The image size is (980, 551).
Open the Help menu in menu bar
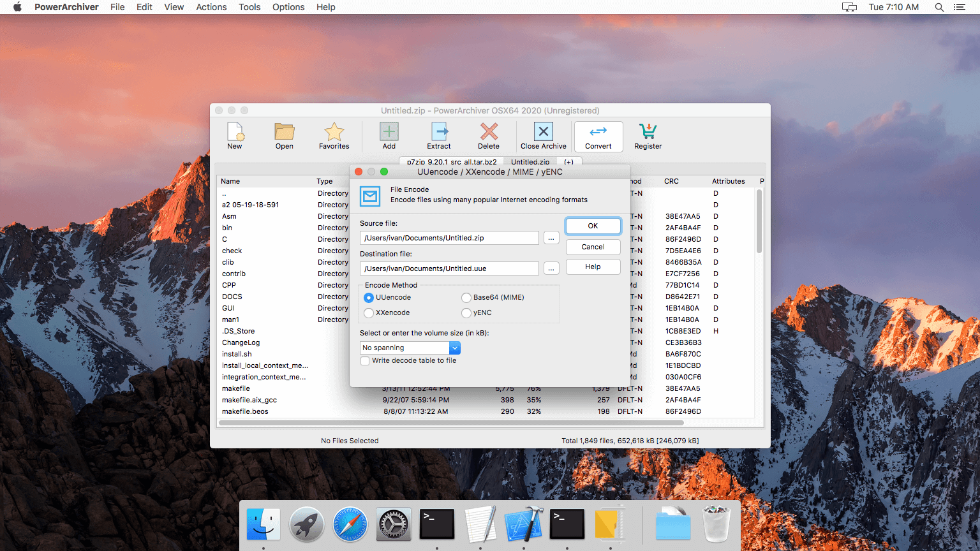pyautogui.click(x=325, y=7)
